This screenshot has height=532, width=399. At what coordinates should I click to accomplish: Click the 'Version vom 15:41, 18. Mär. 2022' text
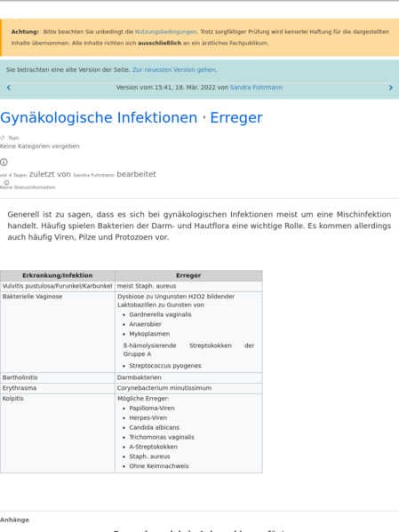pyautogui.click(x=165, y=87)
